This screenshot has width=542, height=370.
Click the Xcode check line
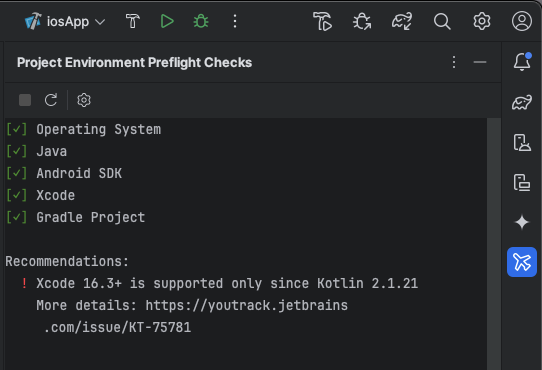click(40, 195)
